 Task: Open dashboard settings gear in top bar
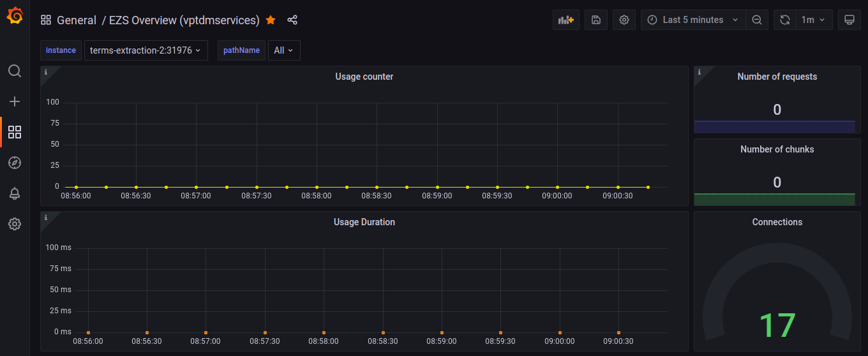[x=624, y=20]
